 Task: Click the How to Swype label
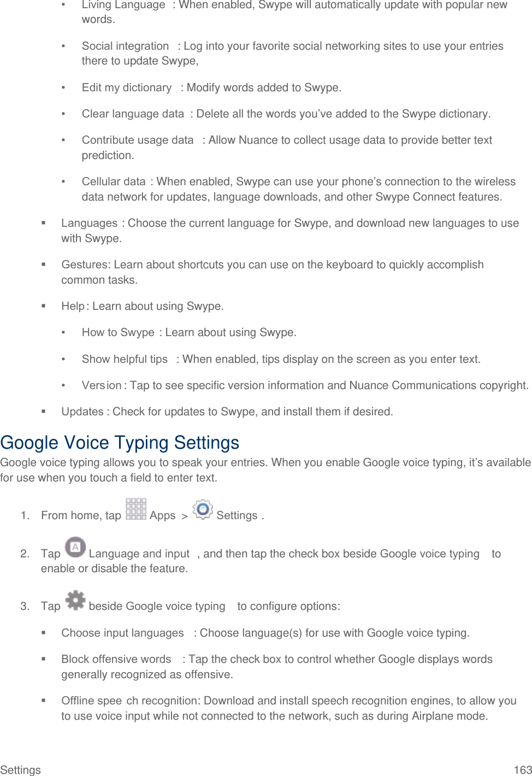(118, 332)
